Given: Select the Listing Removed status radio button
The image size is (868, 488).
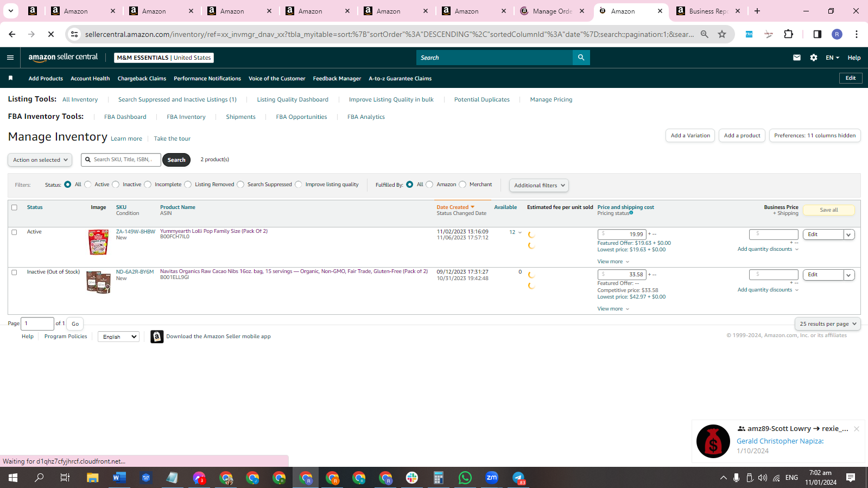Looking at the screenshot, I should [x=188, y=185].
